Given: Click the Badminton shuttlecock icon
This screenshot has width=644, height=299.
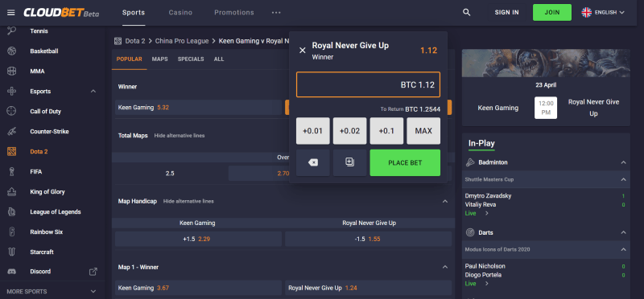Looking at the screenshot, I should 470,162.
